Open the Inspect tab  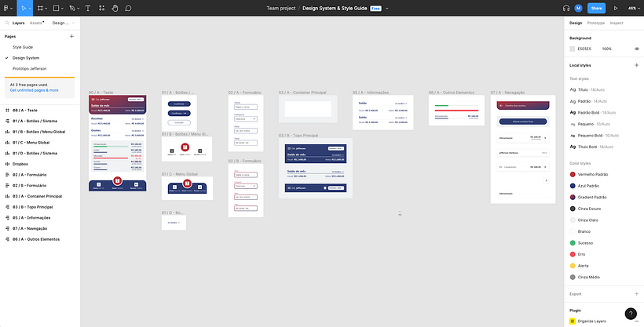(x=616, y=23)
